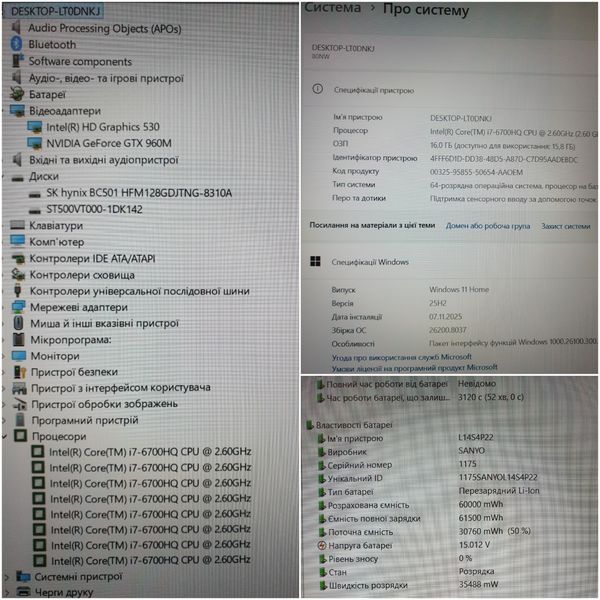Expand the Системні пристрої node
The width and height of the screenshot is (600, 600).
(x=6, y=577)
